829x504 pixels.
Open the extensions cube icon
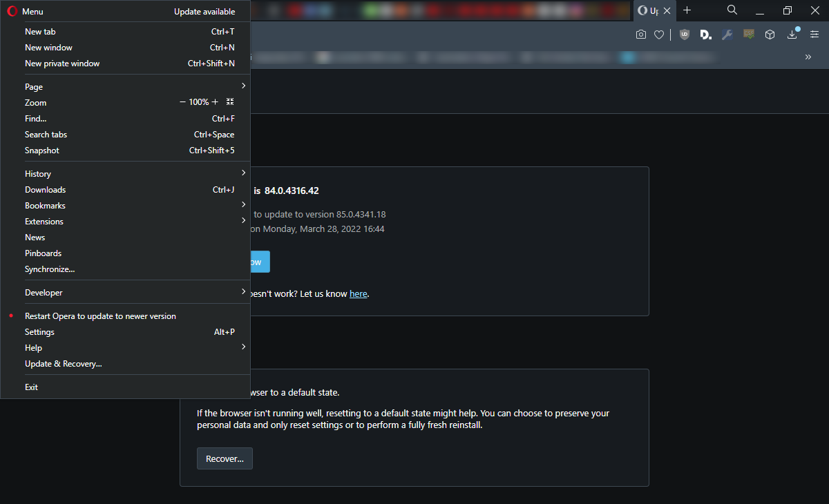[770, 35]
